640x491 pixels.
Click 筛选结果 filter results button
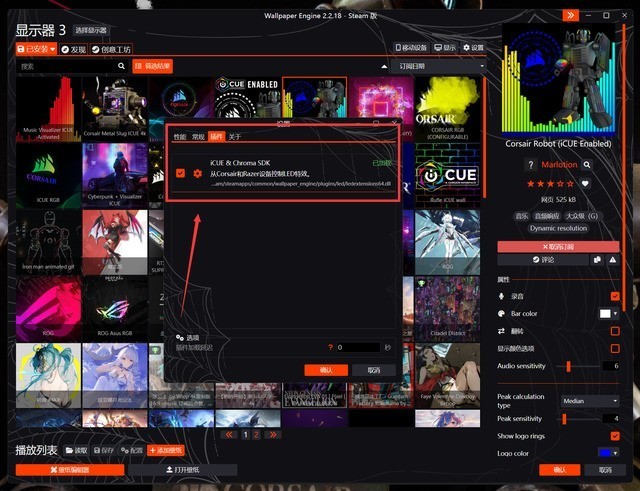point(152,66)
